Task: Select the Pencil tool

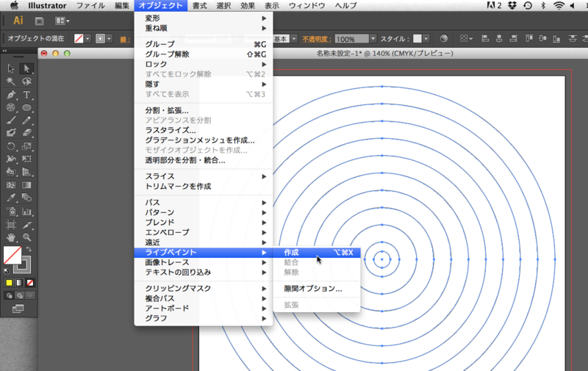Action: click(x=26, y=120)
